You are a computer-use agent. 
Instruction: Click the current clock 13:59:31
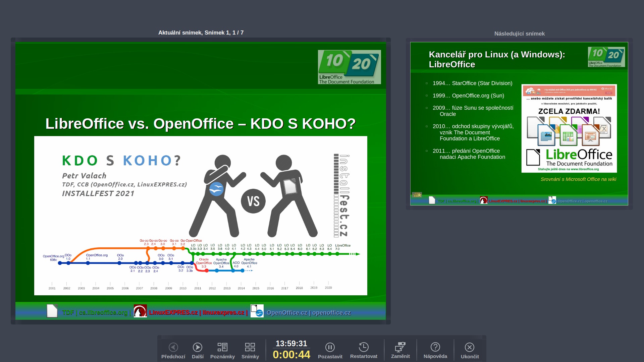[291, 344]
